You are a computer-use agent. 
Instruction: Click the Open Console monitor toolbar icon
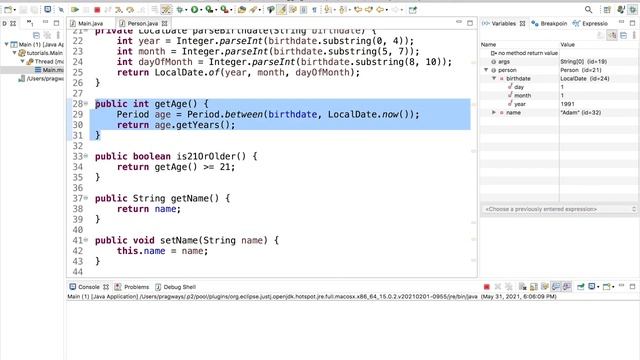[48, 9]
